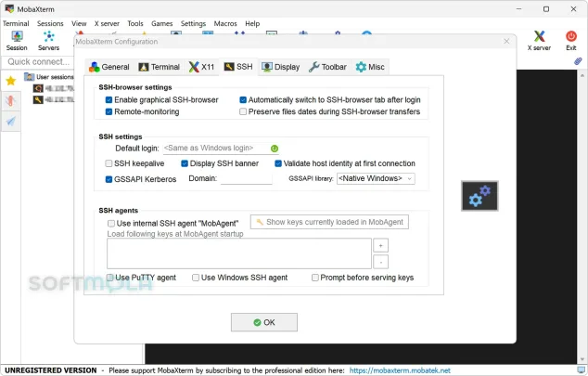
Task: Open the X server menu
Action: click(x=107, y=23)
